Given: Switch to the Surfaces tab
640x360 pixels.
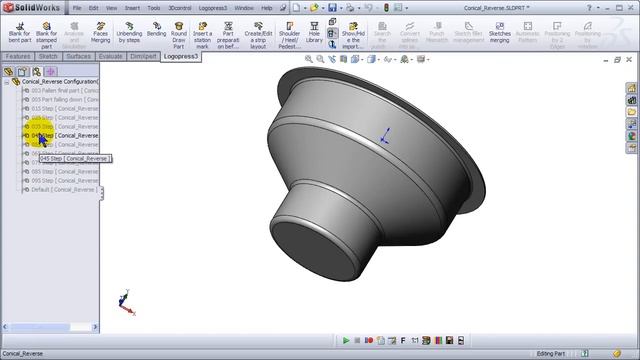Looking at the screenshot, I should pos(78,56).
